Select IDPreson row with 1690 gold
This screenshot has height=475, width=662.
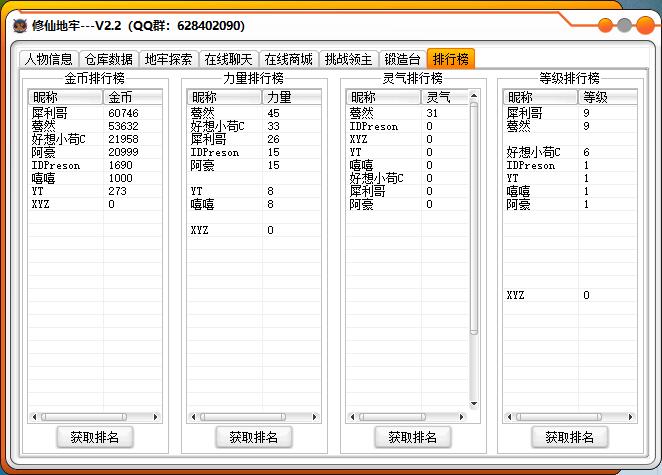[x=95, y=165]
